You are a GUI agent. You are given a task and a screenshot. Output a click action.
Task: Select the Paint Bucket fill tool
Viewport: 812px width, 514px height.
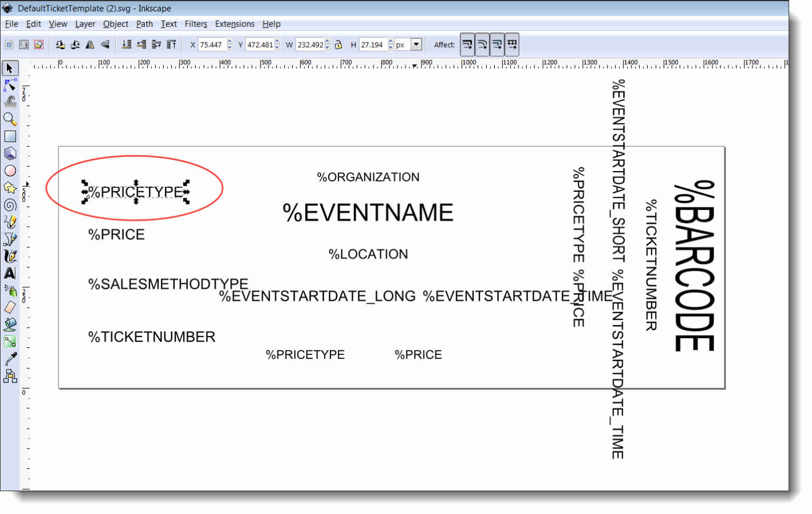(x=10, y=325)
